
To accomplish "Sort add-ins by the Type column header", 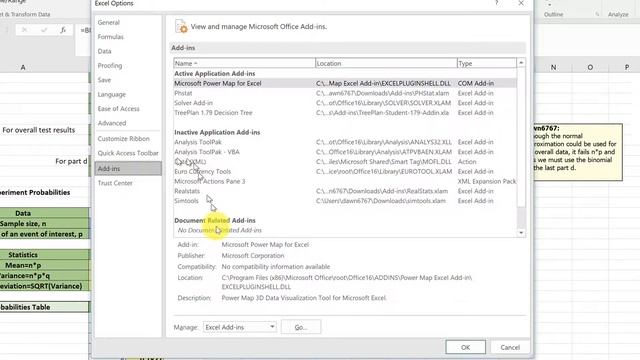I will coord(487,63).
